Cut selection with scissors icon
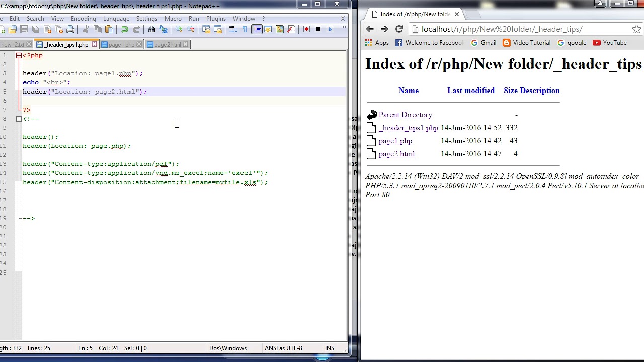644x362 pixels. [x=86, y=29]
